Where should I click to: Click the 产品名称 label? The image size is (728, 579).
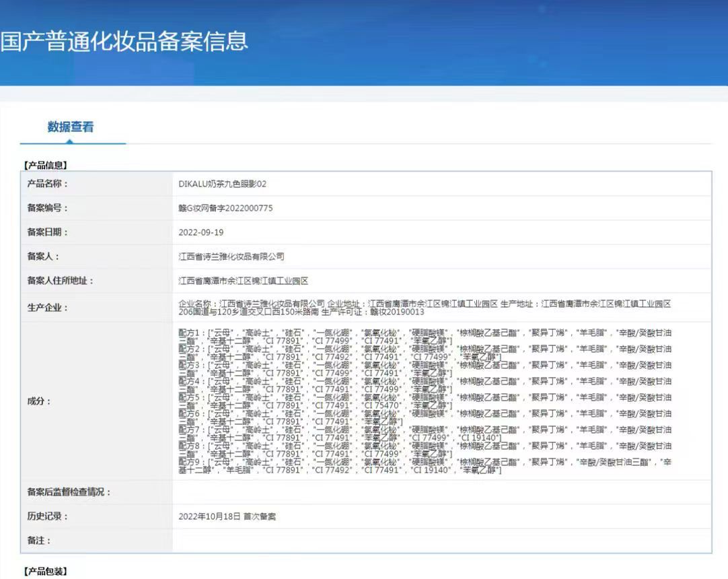tap(47, 184)
